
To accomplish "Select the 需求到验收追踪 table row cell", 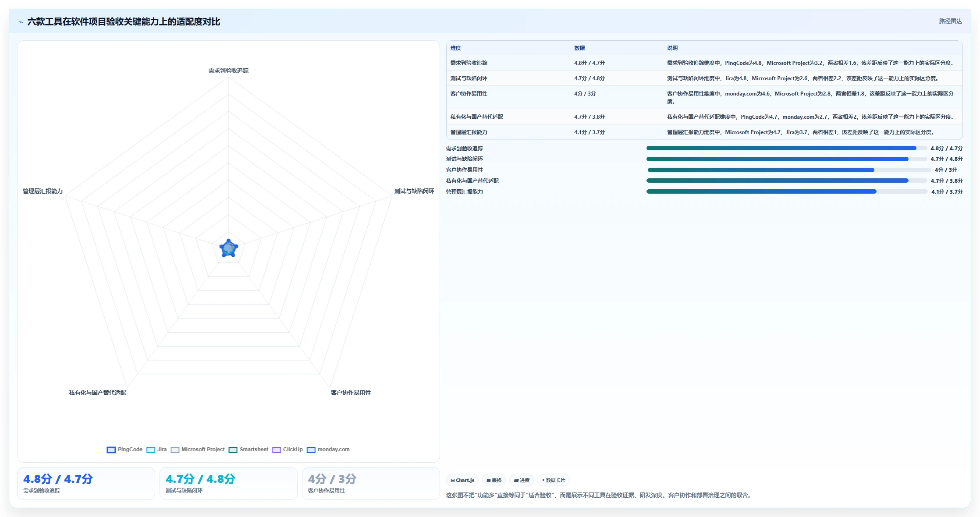I will pos(469,63).
